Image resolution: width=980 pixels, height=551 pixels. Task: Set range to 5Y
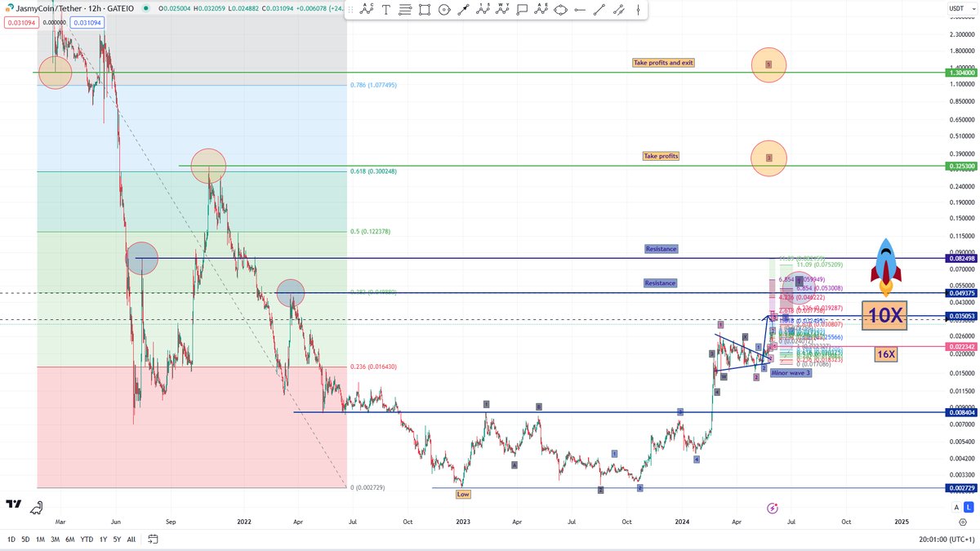point(117,540)
